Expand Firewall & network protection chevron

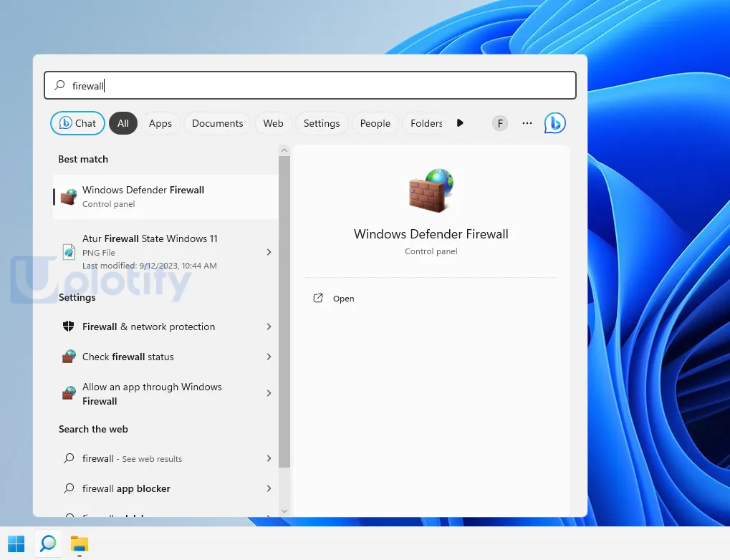point(269,327)
